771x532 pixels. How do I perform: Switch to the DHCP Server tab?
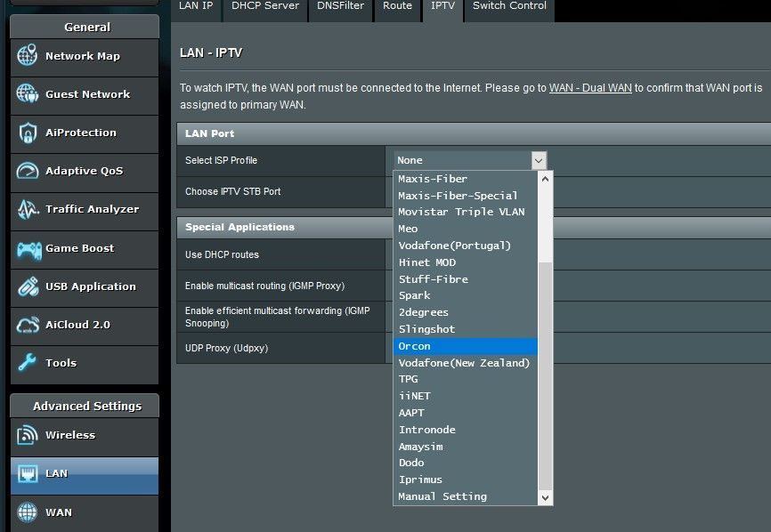(264, 5)
